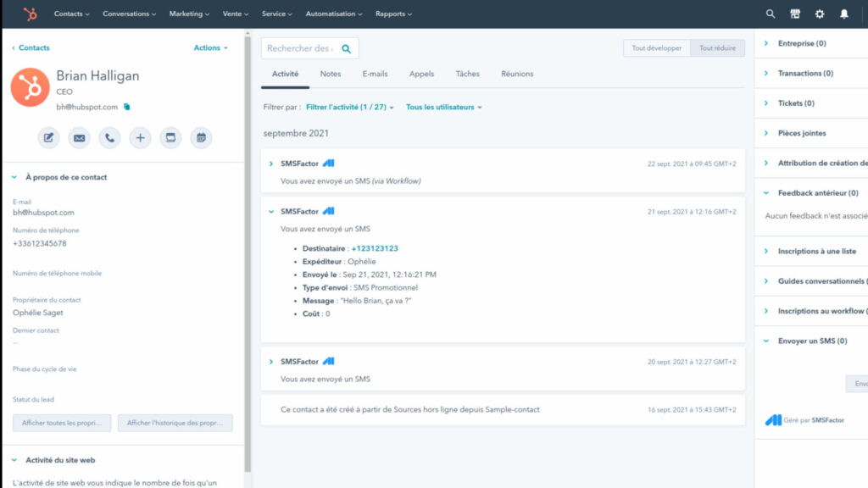Click the phone number +33612345678 field

click(x=39, y=243)
